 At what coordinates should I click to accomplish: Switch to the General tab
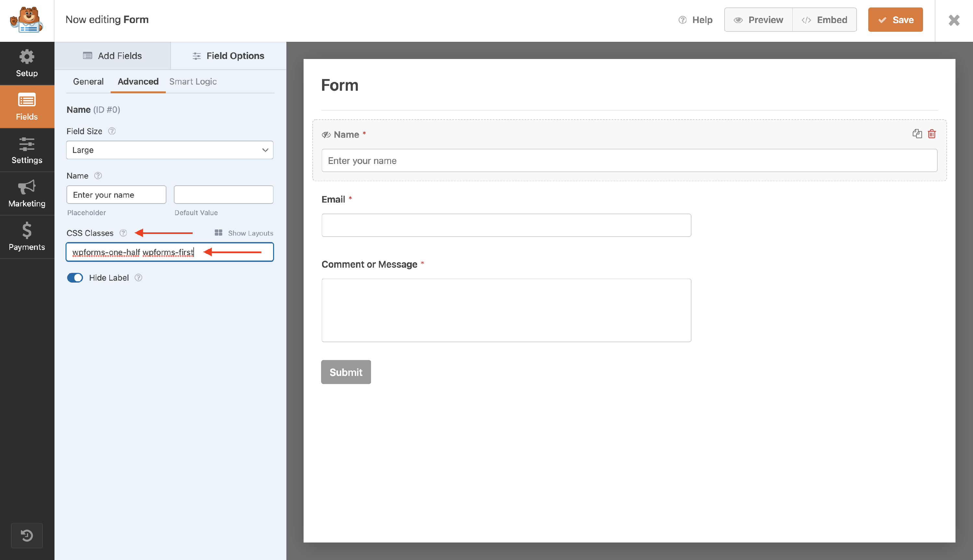(88, 82)
